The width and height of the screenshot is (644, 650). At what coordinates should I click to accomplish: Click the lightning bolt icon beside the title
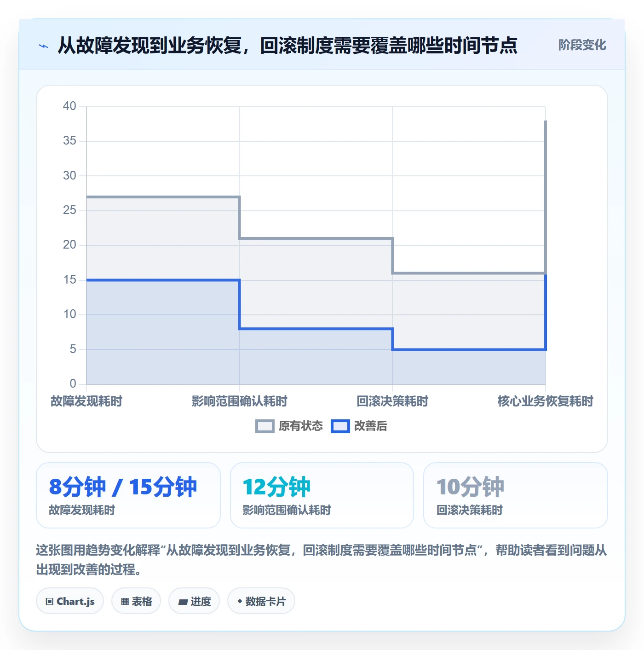click(x=44, y=46)
